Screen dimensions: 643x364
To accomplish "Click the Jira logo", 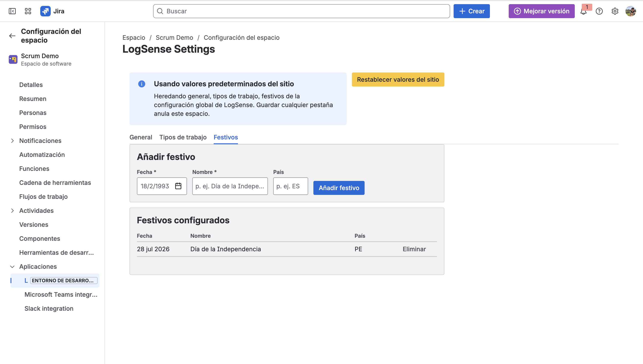I will point(52,11).
